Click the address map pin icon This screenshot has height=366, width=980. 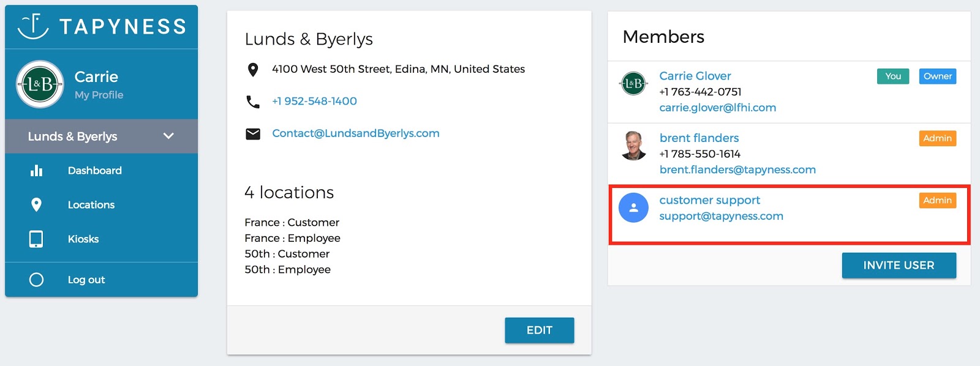pyautogui.click(x=252, y=70)
